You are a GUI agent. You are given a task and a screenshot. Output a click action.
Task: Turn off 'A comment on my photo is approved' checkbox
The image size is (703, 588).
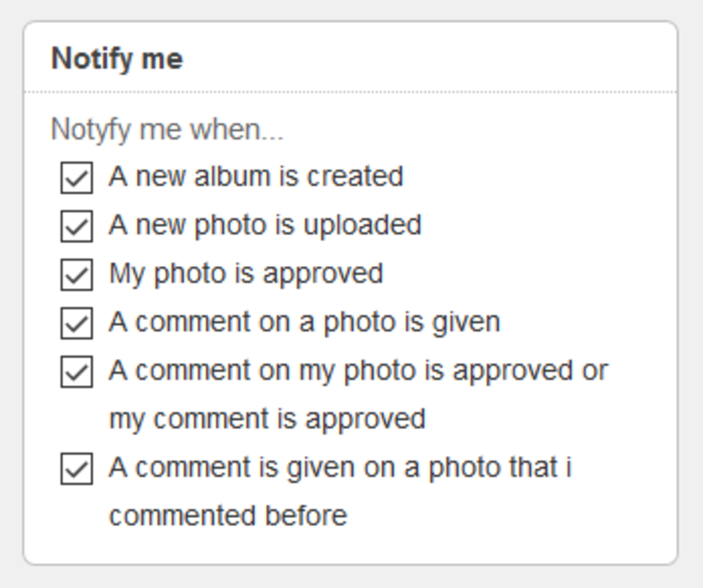pyautogui.click(x=77, y=372)
